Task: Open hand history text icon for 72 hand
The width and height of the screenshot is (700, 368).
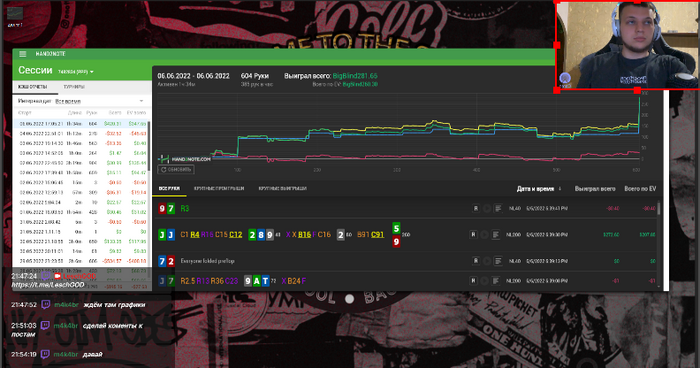Action: 498,261
